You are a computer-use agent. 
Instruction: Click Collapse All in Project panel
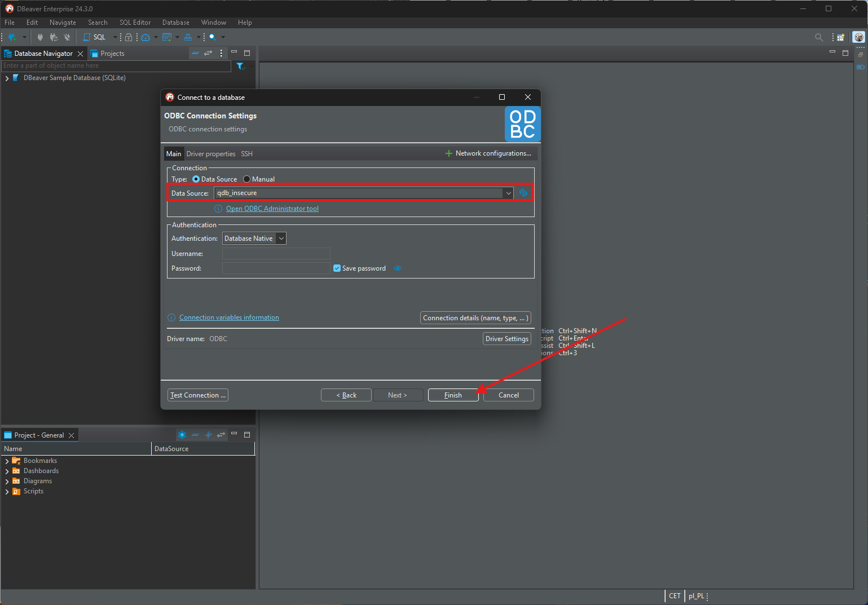[x=195, y=435]
